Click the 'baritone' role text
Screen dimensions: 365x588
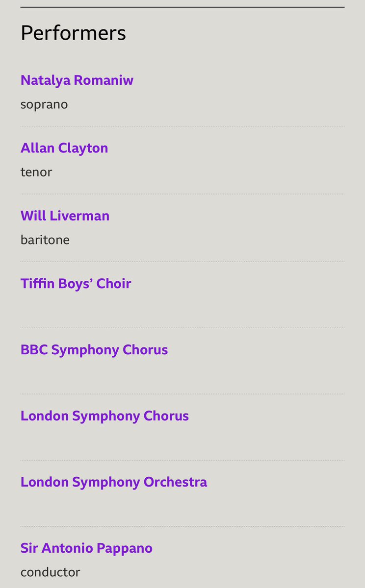point(45,240)
